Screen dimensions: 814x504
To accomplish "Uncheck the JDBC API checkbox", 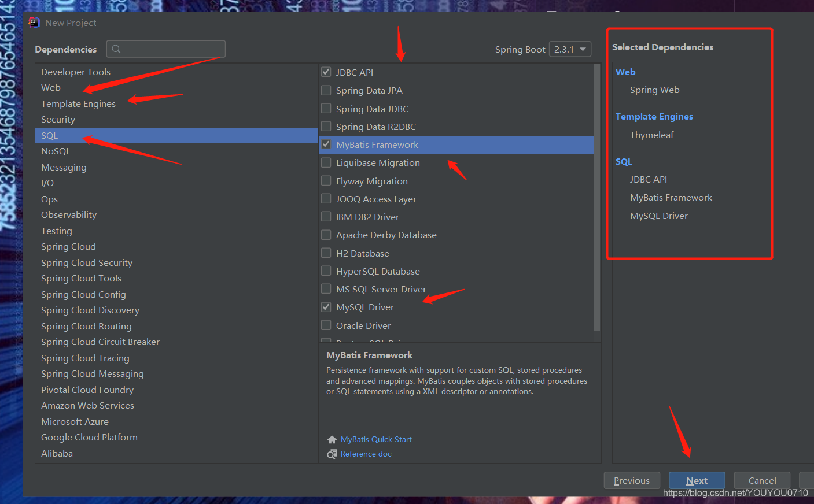I will (x=326, y=72).
